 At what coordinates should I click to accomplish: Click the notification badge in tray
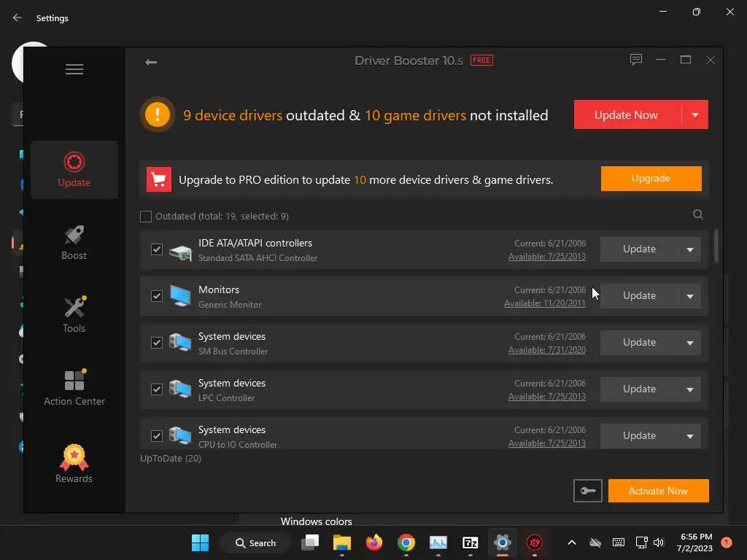pos(727,542)
